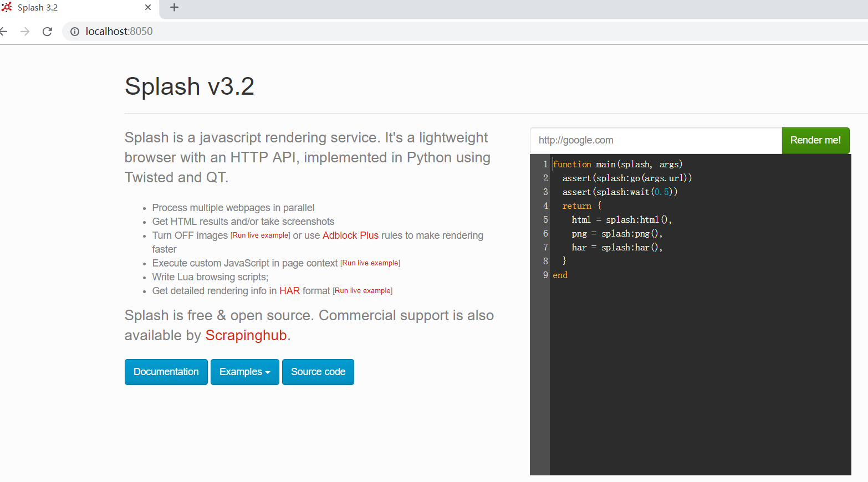Image resolution: width=868 pixels, height=482 pixels.
Task: Expand the Examples dropdown
Action: click(244, 372)
